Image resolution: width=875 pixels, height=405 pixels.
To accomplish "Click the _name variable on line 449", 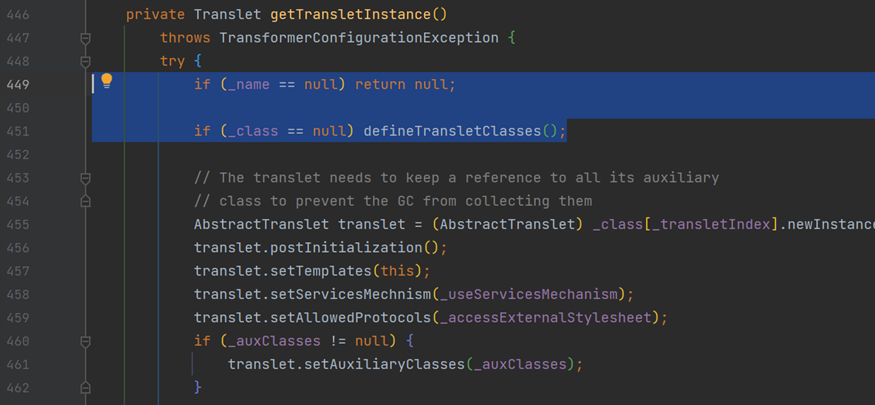I will click(249, 85).
